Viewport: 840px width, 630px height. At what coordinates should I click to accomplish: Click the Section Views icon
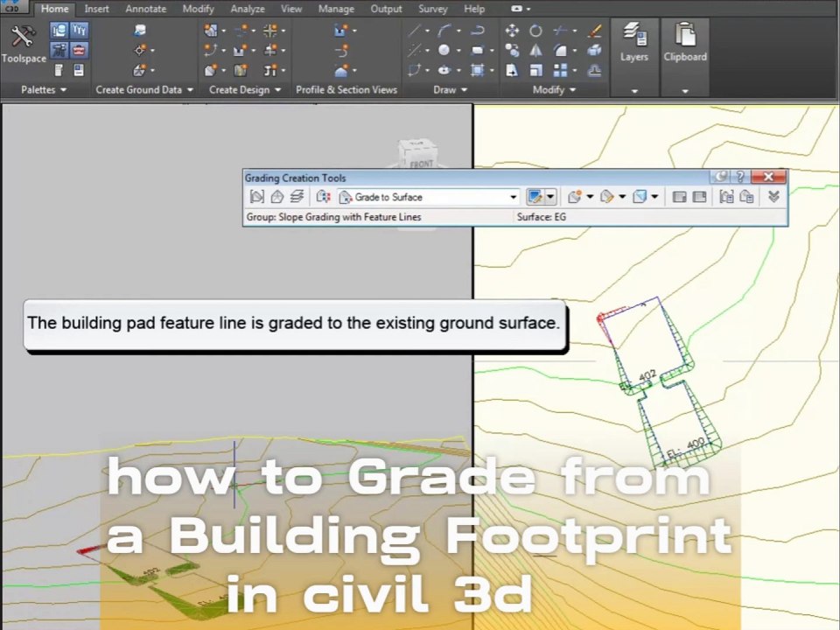[341, 70]
